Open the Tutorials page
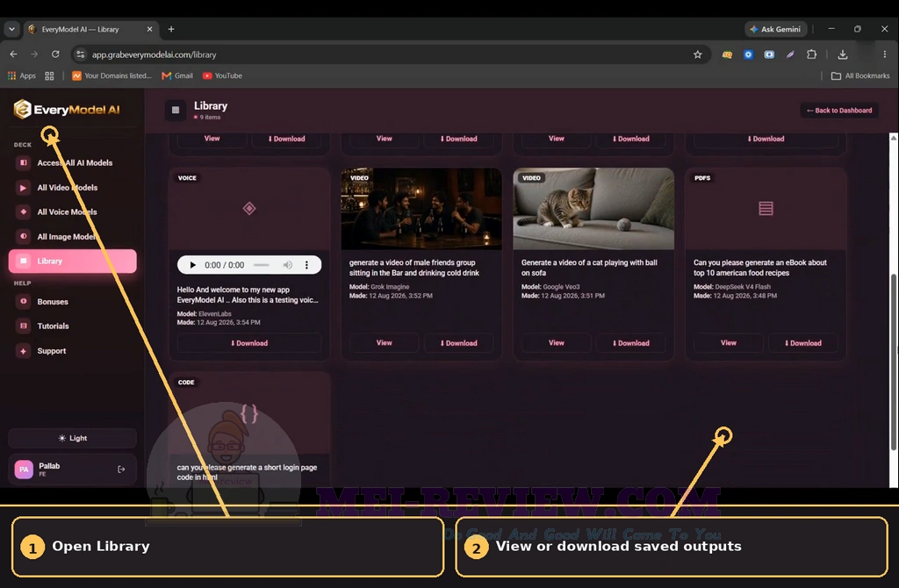The height and width of the screenshot is (588, 899). (x=72, y=326)
